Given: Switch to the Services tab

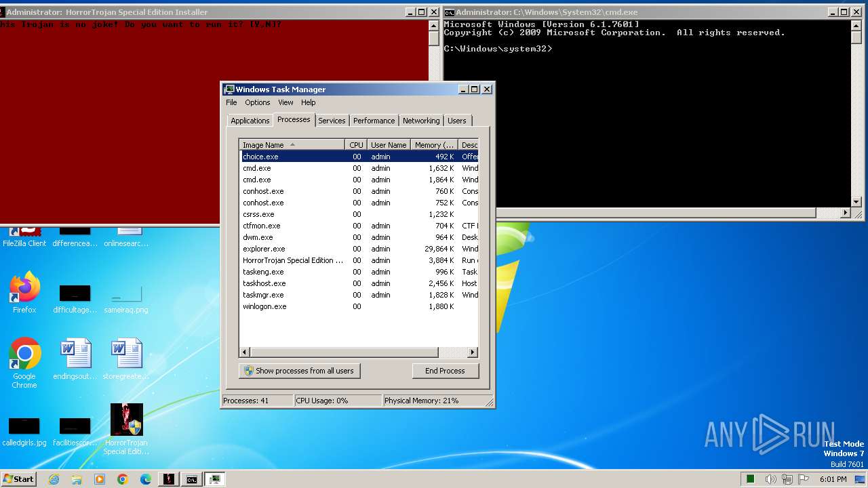Looking at the screenshot, I should click(x=332, y=121).
